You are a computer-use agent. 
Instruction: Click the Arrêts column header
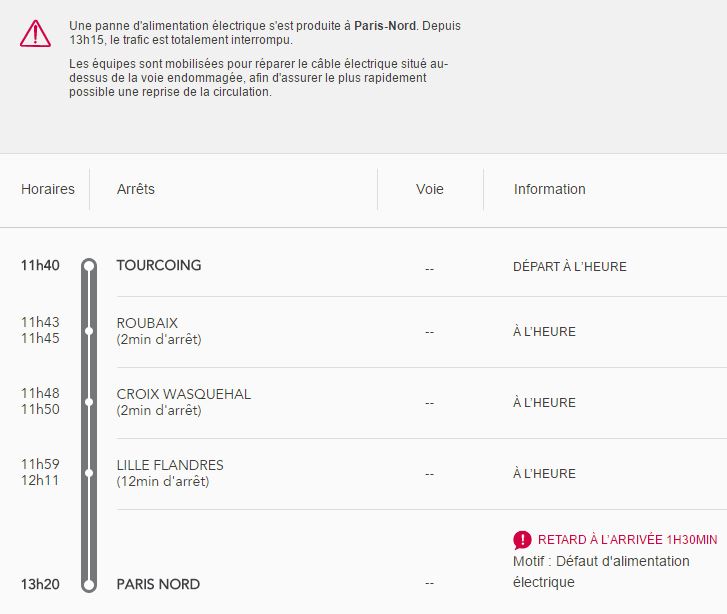pos(136,189)
